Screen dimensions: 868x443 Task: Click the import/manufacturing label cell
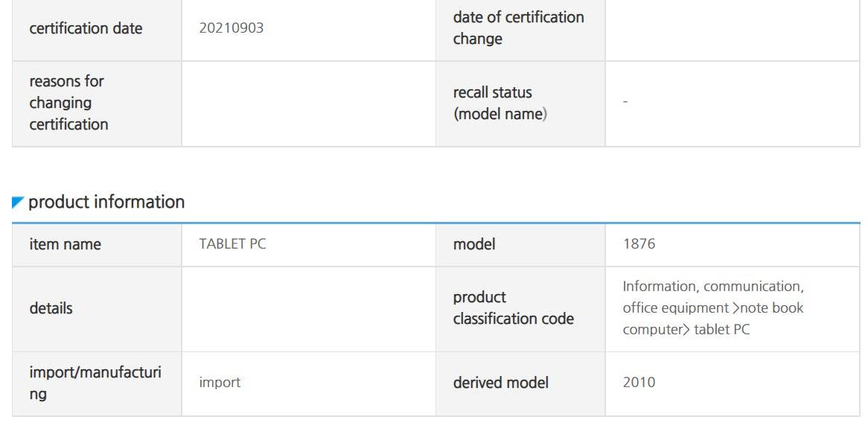[97, 383]
